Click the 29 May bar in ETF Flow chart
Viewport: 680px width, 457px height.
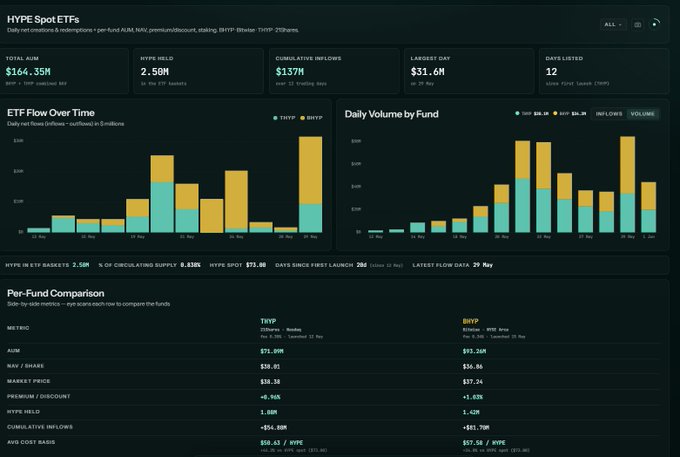coord(311,185)
